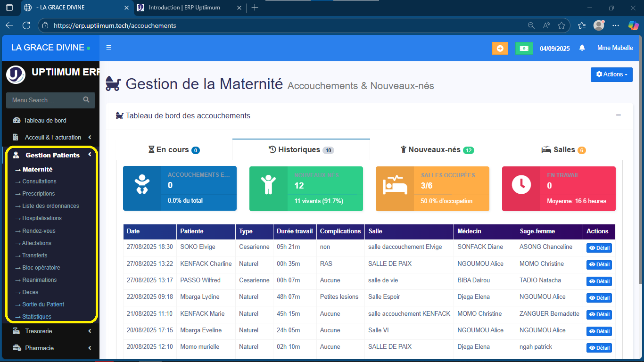Open the notifications bell
Image resolution: width=644 pixels, height=362 pixels.
(582, 48)
